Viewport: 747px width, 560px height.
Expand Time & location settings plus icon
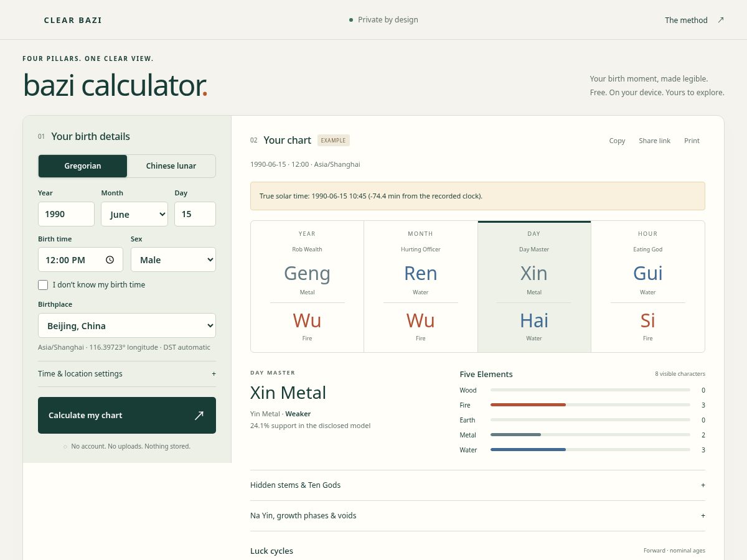214,374
